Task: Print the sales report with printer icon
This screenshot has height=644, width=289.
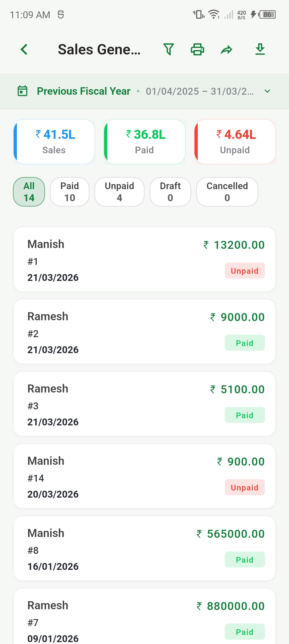Action: click(x=197, y=49)
